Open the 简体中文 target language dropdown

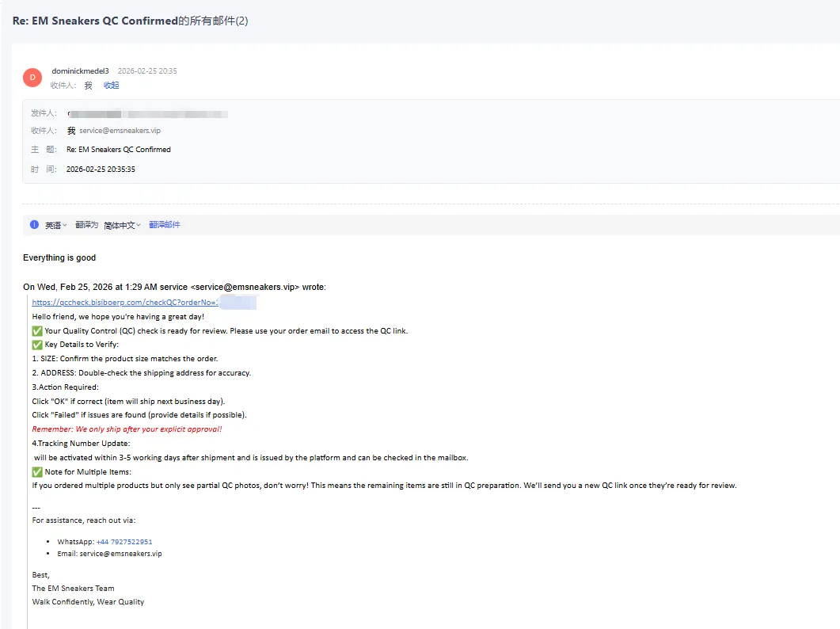click(122, 225)
